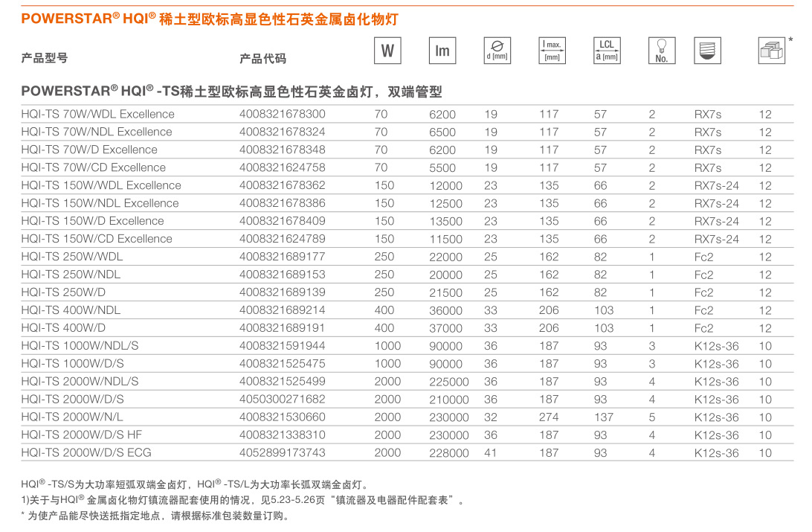
Task: Select HQI-TS 250W/D model name
Action: (63, 292)
